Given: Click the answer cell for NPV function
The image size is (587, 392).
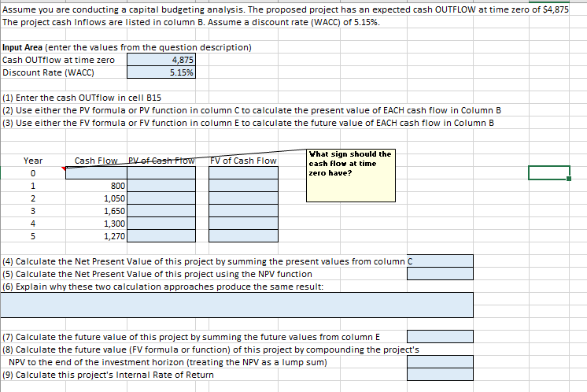Looking at the screenshot, I should [441, 274].
